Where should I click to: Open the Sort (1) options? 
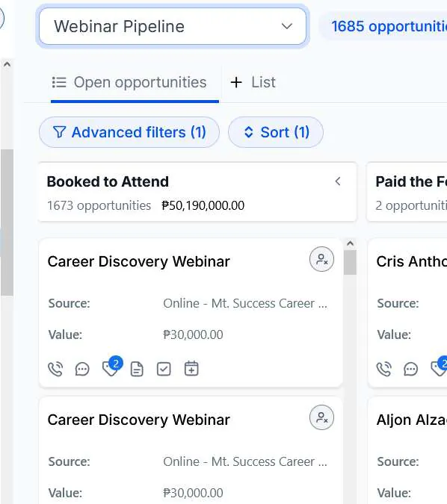pos(276,132)
